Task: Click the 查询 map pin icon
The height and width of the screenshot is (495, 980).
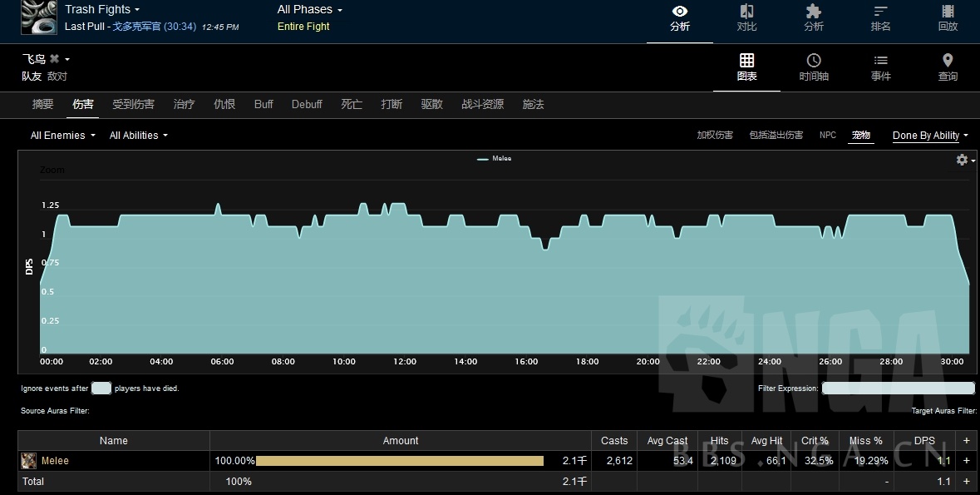Action: 948,61
